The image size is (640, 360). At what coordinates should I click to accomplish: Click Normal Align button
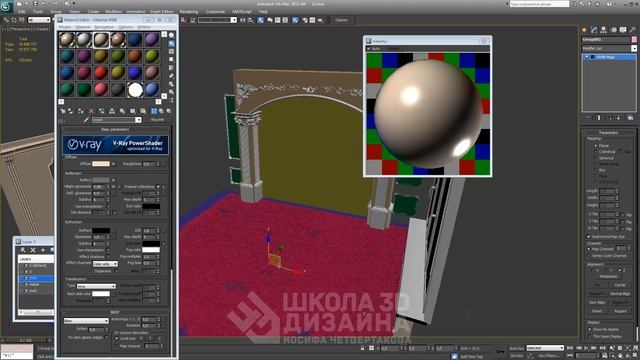pyautogui.click(x=620, y=294)
